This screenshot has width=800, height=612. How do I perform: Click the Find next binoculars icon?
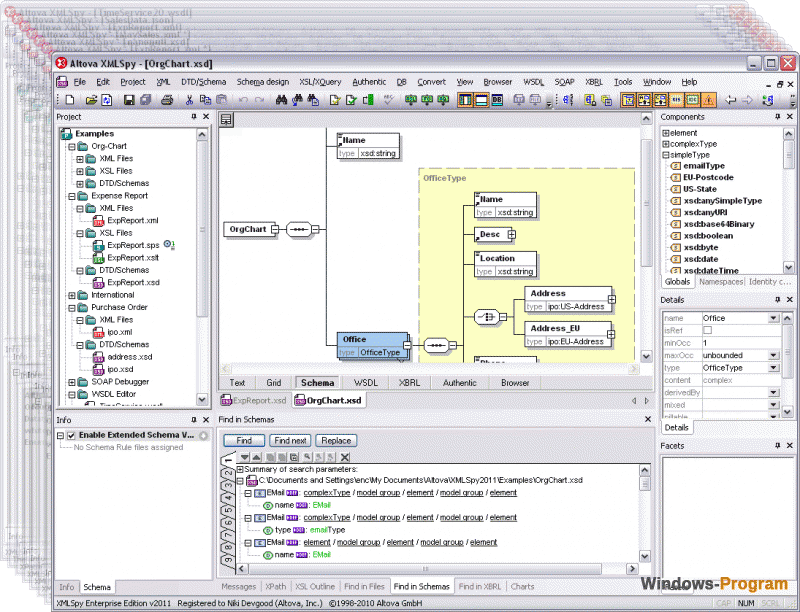[x=297, y=100]
